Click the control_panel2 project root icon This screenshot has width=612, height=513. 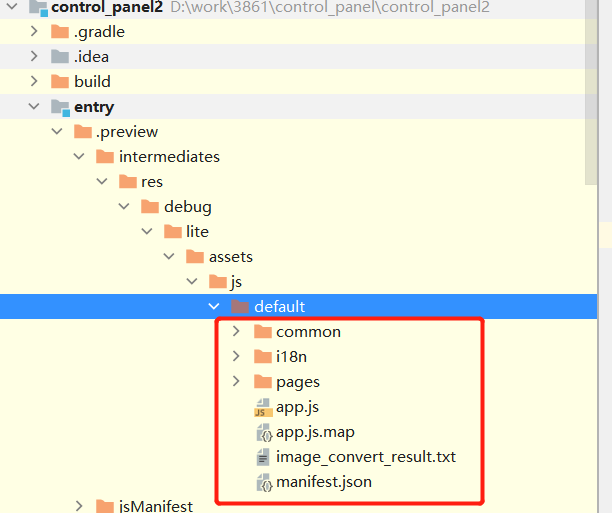(x=38, y=8)
